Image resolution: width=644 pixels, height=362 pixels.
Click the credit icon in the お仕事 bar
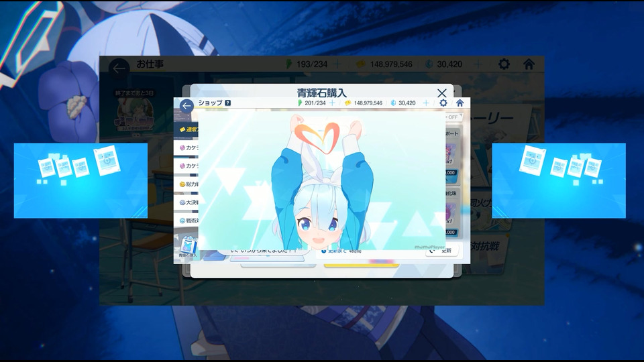361,64
